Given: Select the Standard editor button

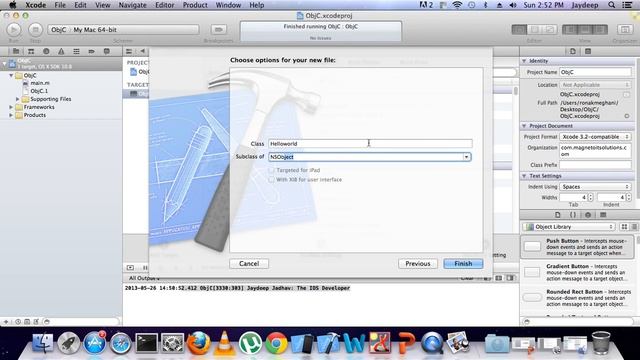Looking at the screenshot, I should pyautogui.click(x=519, y=29).
